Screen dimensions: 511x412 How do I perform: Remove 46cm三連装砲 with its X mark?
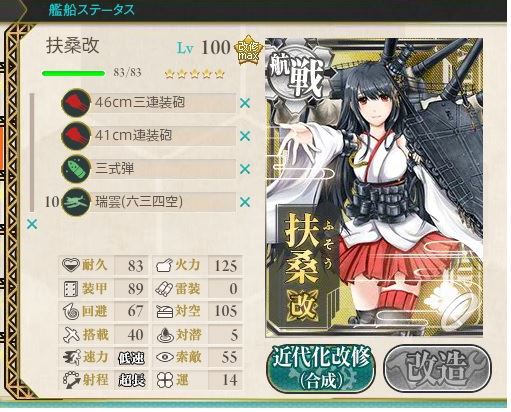245,103
